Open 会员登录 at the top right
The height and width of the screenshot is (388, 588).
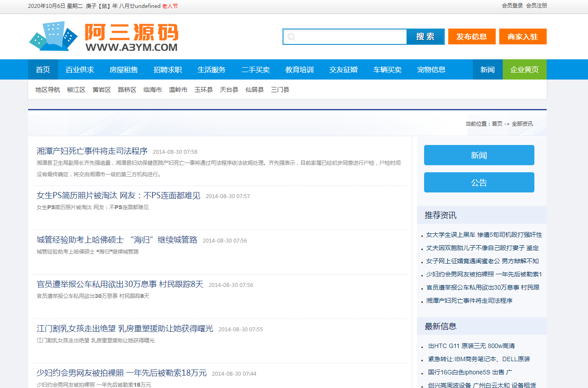pos(512,6)
